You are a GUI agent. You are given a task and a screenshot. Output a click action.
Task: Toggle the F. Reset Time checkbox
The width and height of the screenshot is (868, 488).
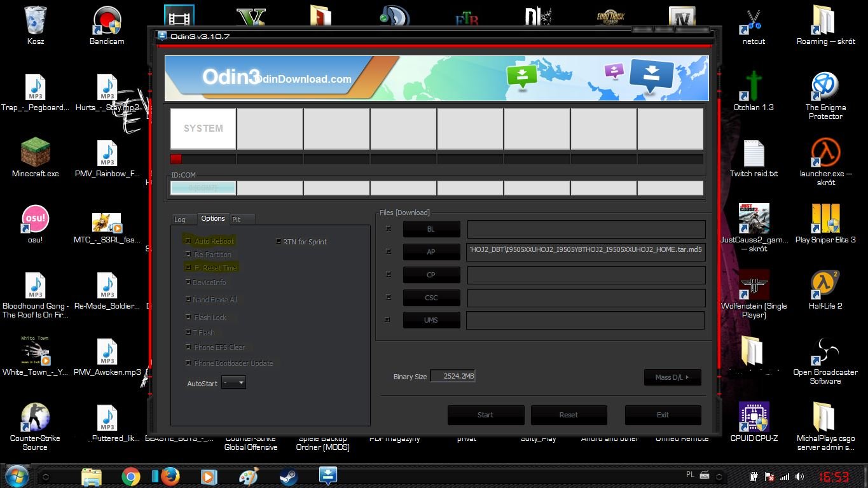pyautogui.click(x=188, y=267)
